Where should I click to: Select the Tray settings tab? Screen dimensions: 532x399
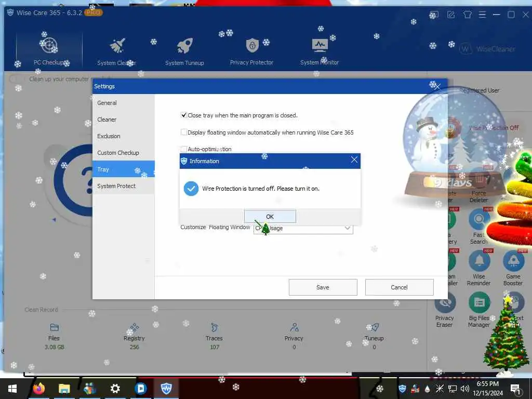124,169
